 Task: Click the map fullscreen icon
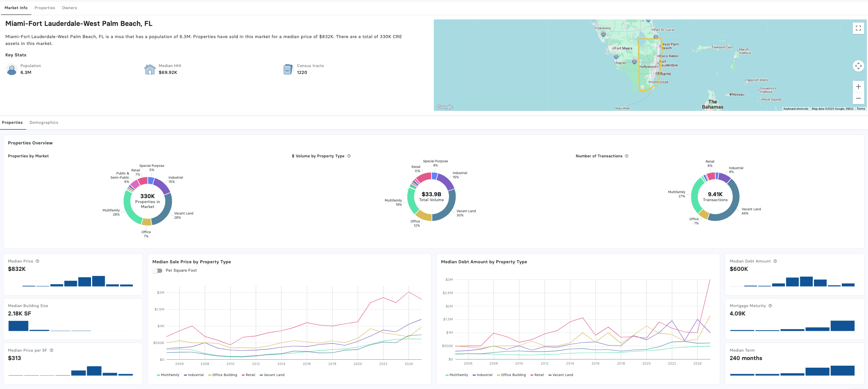point(858,28)
